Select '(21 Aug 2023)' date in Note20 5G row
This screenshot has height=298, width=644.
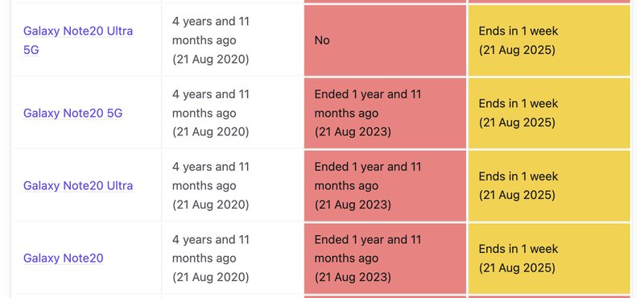(x=353, y=132)
